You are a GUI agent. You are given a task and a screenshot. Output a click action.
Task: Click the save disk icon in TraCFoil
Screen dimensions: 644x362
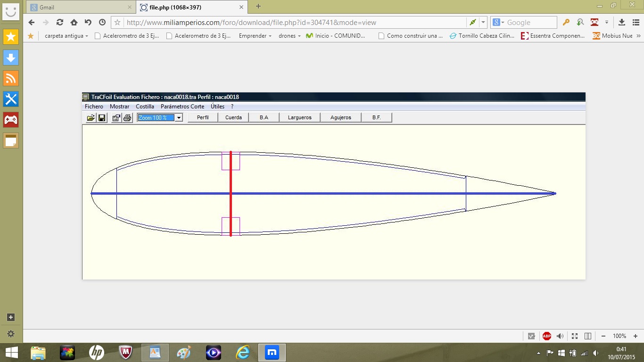coord(101,118)
